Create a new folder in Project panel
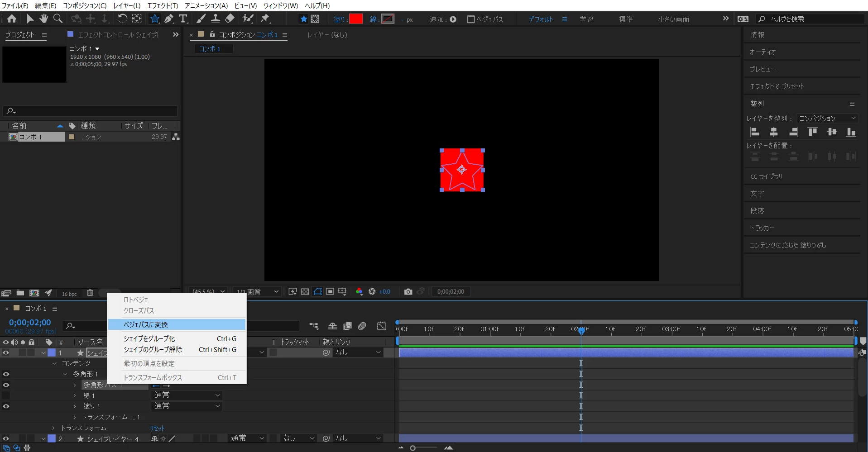Image resolution: width=868 pixels, height=452 pixels. pyautogui.click(x=20, y=293)
